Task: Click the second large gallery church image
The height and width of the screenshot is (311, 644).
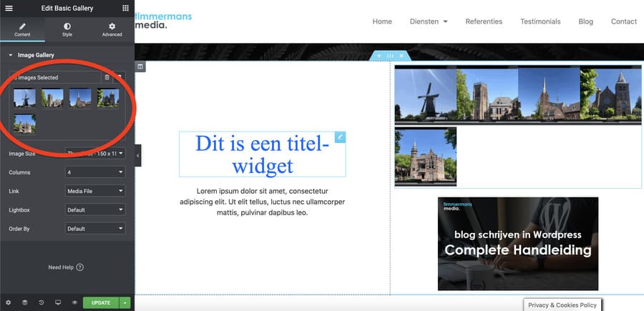Action: click(x=487, y=94)
